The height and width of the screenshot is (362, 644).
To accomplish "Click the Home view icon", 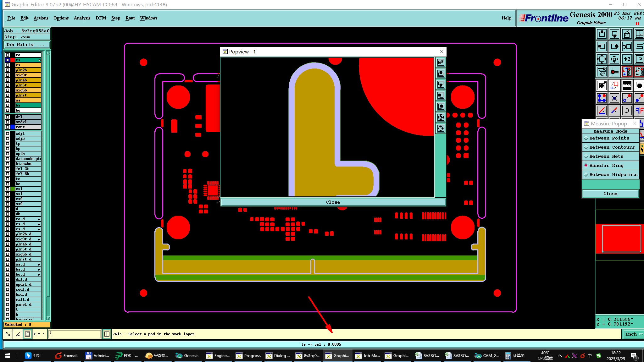I will pyautogui.click(x=627, y=34).
